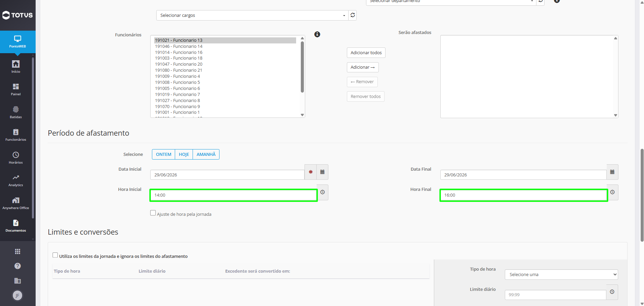The width and height of the screenshot is (644, 306).
Task: Check Utiliza os limites da jornada
Action: 55,255
